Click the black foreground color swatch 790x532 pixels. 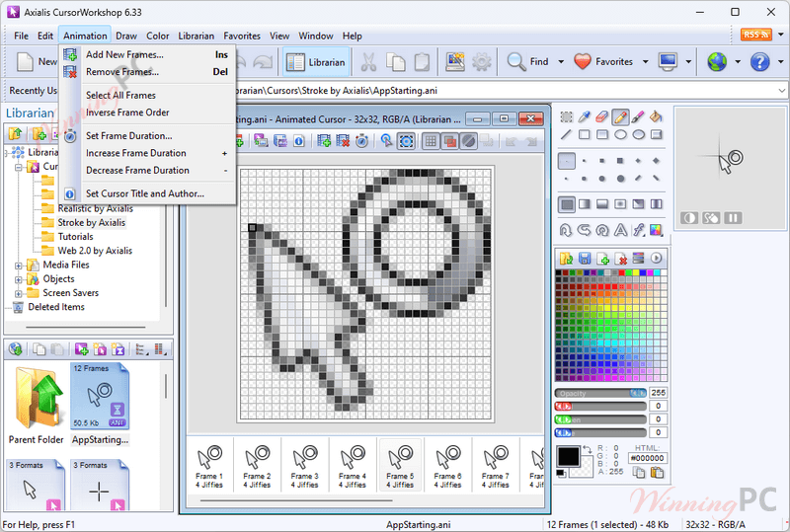569,456
